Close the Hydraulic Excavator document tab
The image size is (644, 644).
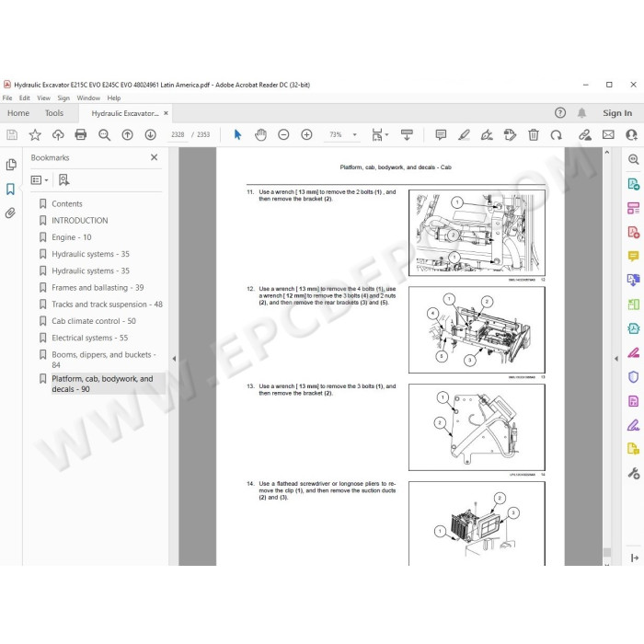click(166, 113)
